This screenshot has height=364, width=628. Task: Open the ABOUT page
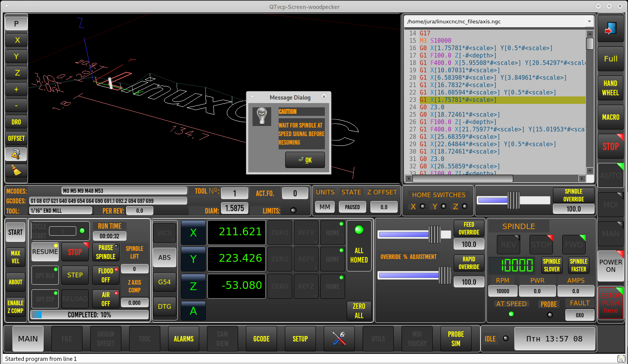[x=16, y=282]
